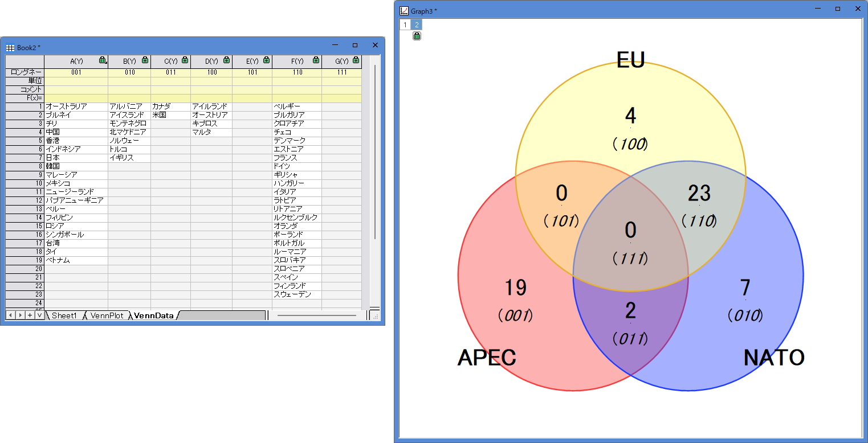Click cell containing ルクセンブルク
Screen dimensions: 868x443
pos(297,218)
